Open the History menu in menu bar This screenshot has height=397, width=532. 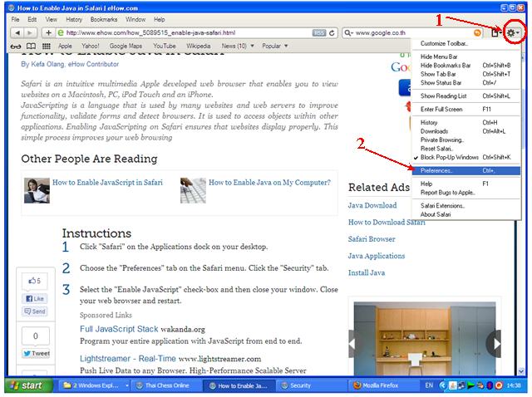[x=74, y=20]
